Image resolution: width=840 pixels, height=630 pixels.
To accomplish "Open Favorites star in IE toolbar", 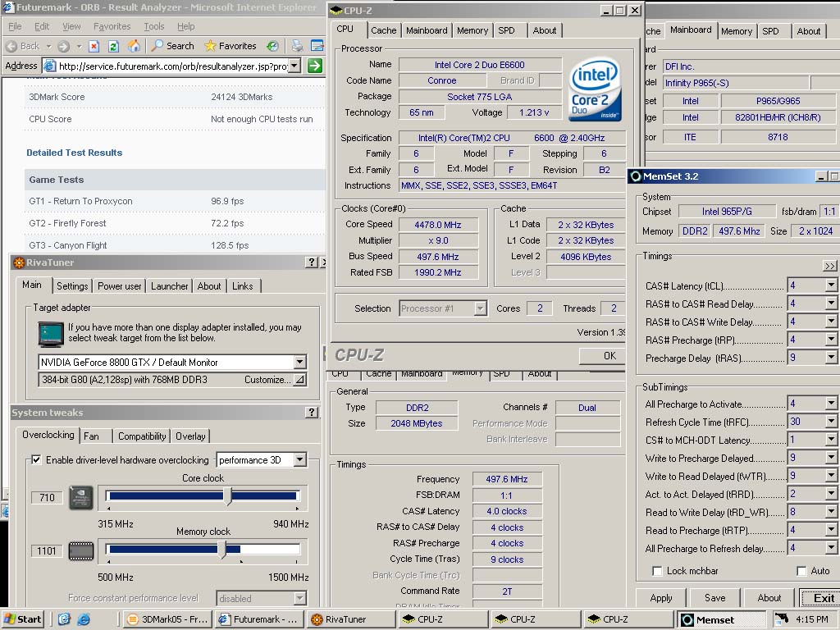I will (x=210, y=46).
